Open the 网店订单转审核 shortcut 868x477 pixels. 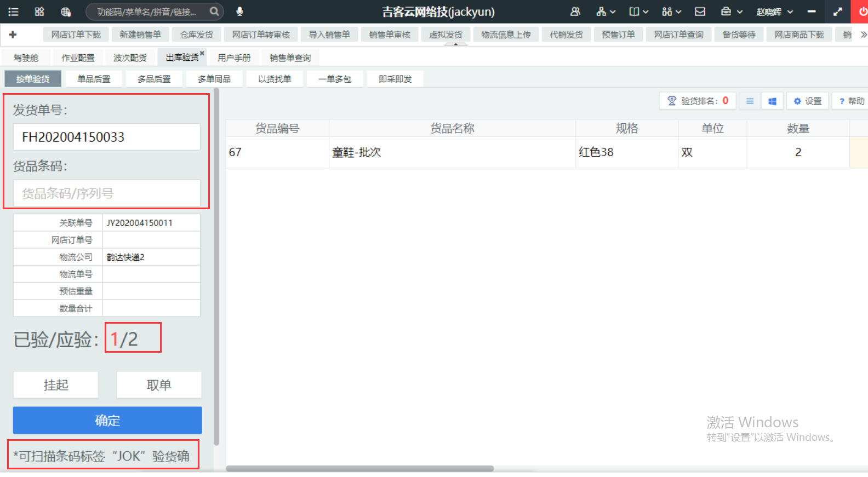tap(261, 35)
